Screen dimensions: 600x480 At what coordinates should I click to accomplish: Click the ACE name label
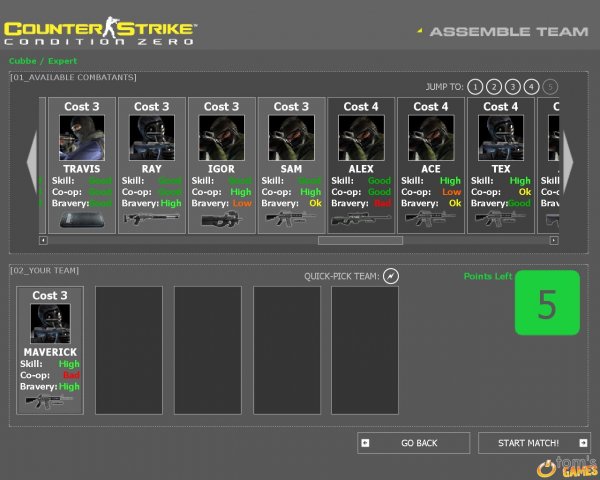[431, 169]
